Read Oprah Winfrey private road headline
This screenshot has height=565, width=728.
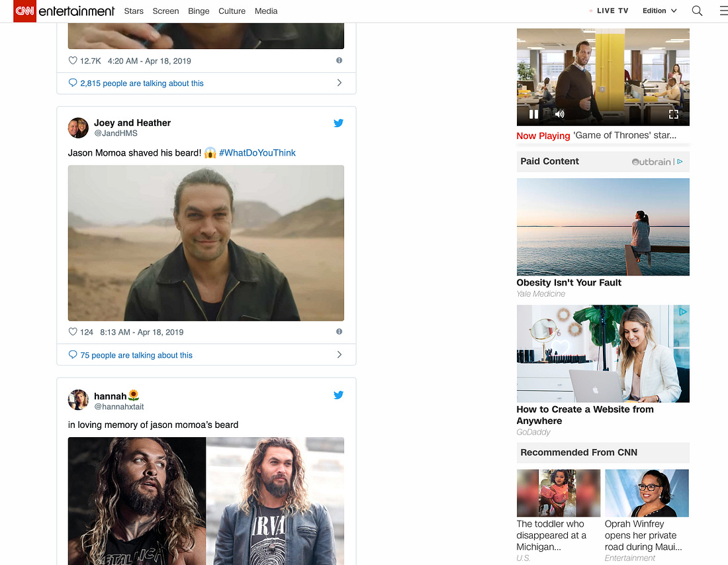tap(643, 535)
